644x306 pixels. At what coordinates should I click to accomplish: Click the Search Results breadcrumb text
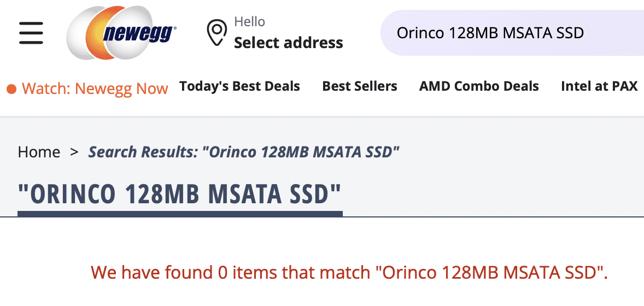click(244, 152)
